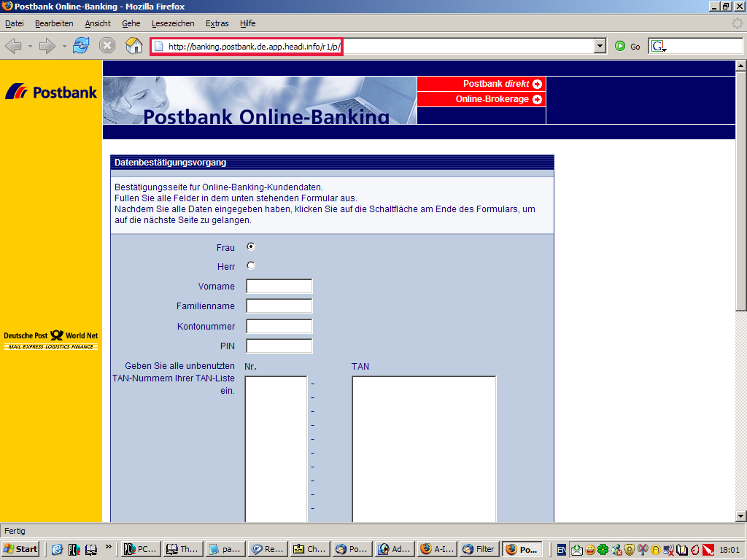This screenshot has height=560, width=747.
Task: Switch to the Ad... taskbar window
Action: [395, 550]
